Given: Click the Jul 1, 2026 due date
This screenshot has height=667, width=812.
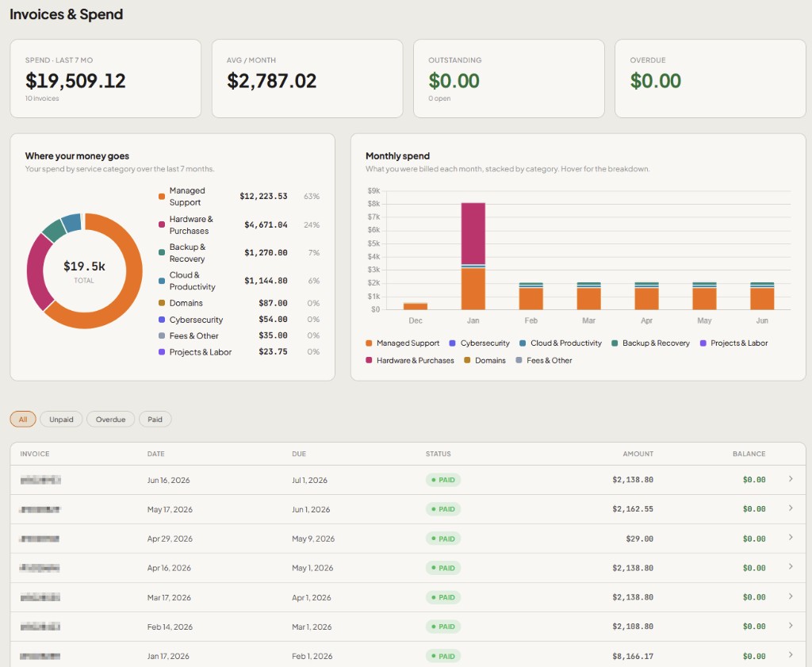Looking at the screenshot, I should [310, 480].
